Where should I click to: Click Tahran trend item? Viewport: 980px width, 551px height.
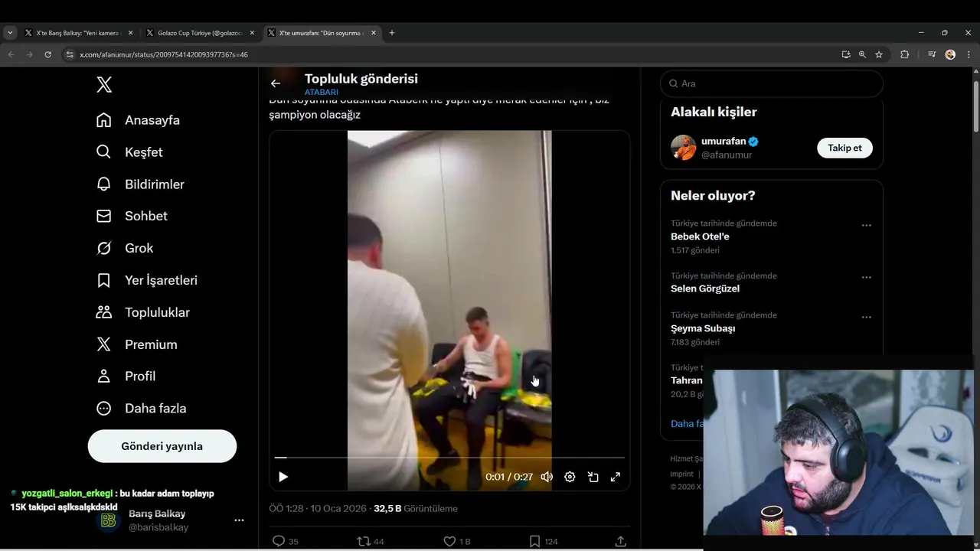(687, 380)
